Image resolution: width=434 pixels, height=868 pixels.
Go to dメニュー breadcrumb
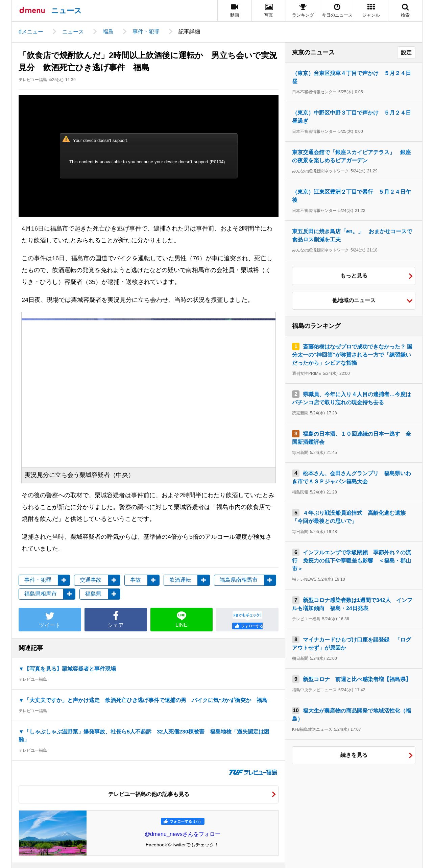pos(31,32)
